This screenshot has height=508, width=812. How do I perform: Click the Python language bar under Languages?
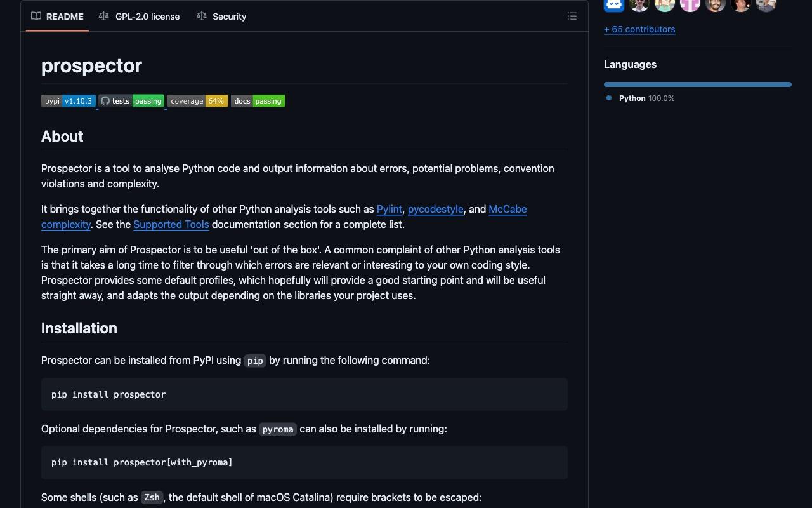coord(698,84)
